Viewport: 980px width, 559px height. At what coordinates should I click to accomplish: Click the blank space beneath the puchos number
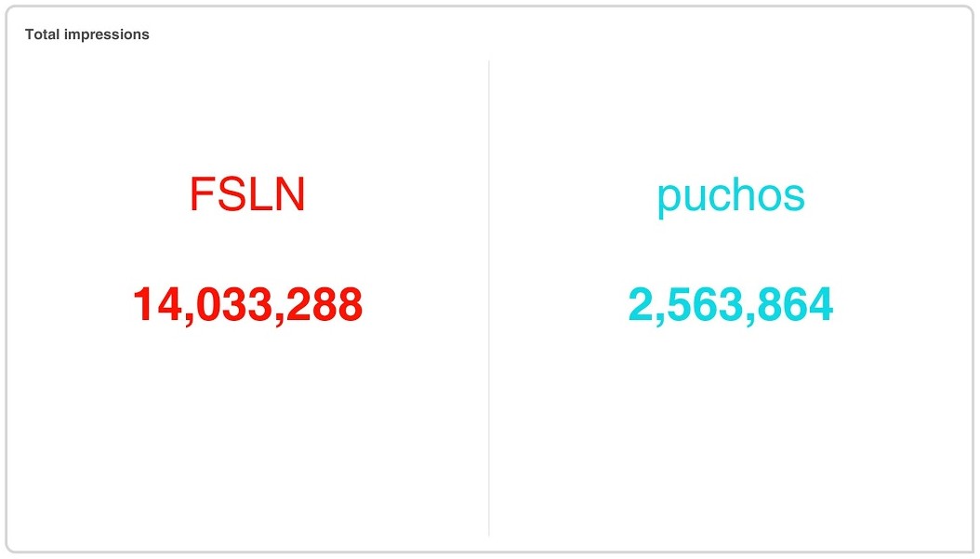[x=731, y=432]
